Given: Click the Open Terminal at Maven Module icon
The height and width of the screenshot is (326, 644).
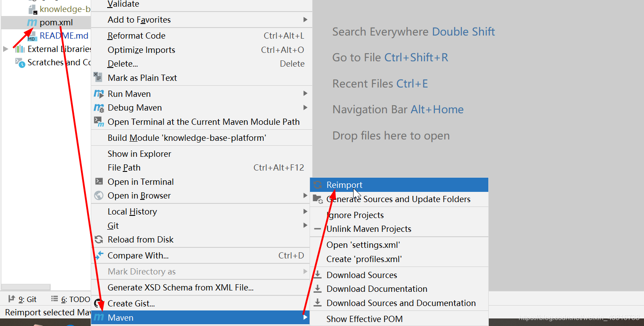Looking at the screenshot, I should 99,122.
